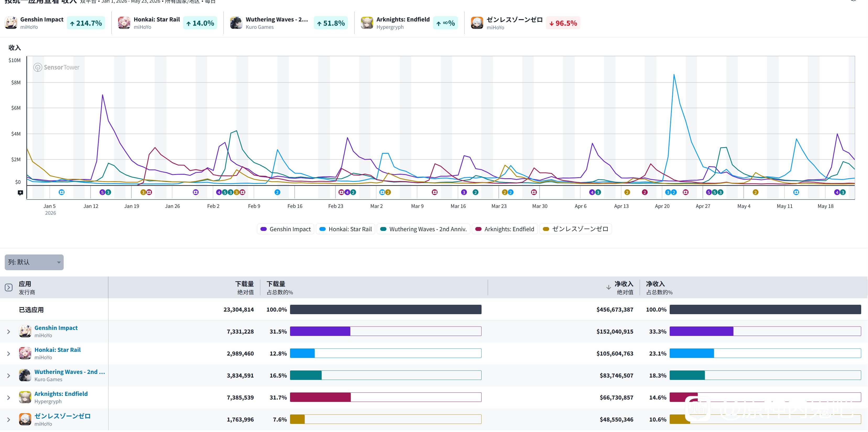Click the 净收入 占总数的% column header

coord(659,288)
